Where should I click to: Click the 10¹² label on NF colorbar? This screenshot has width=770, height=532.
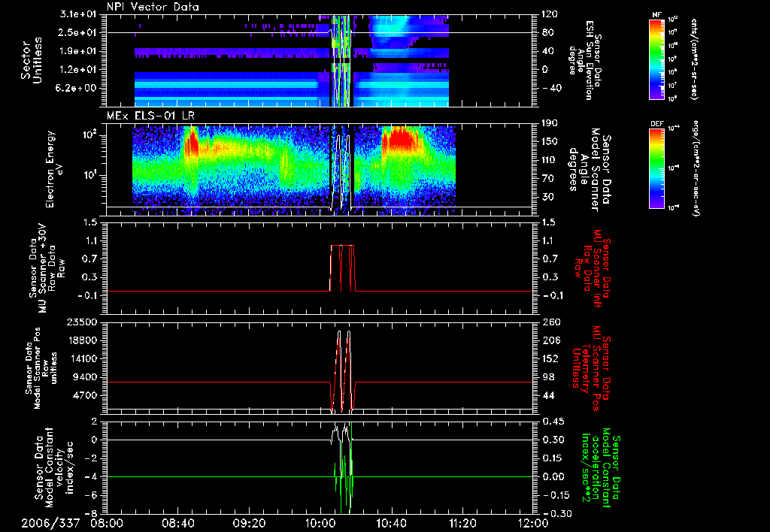673,19
